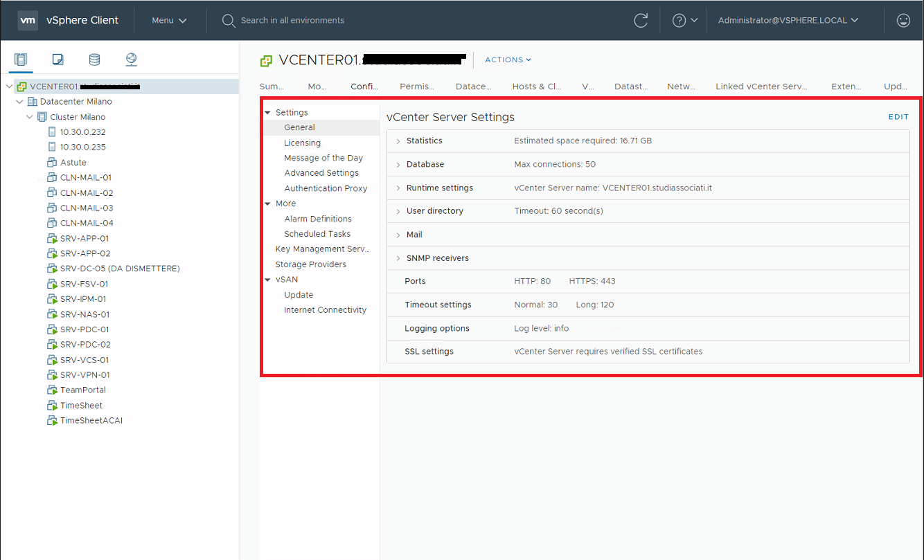Switch to the Summary tab
Image resolution: width=924 pixels, height=560 pixels.
coord(272,87)
